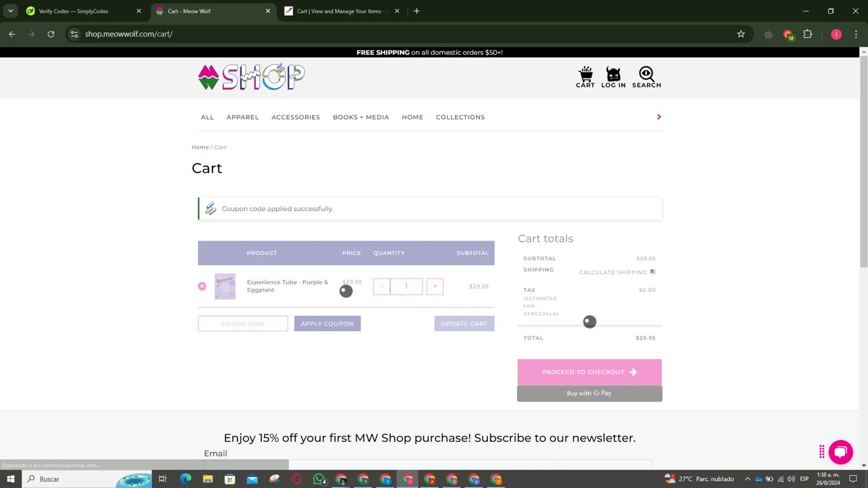Image resolution: width=868 pixels, height=488 pixels.
Task: Show hidden system tray icons
Action: click(747, 479)
